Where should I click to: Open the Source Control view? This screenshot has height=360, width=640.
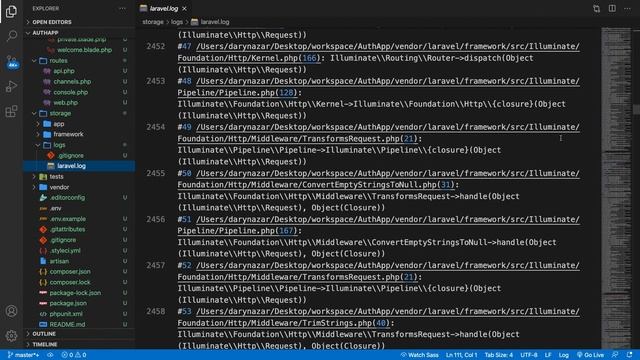click(x=11, y=61)
